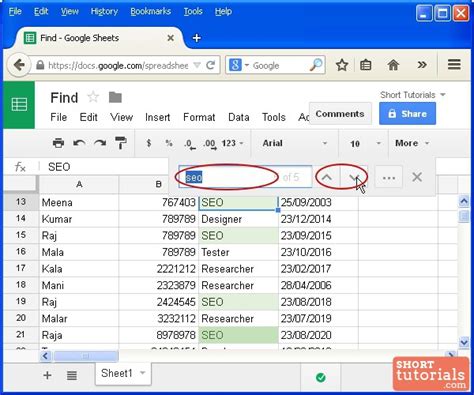Screen dimensions: 474x395
Task: Open the 123 number format dropdown
Action: (x=232, y=143)
